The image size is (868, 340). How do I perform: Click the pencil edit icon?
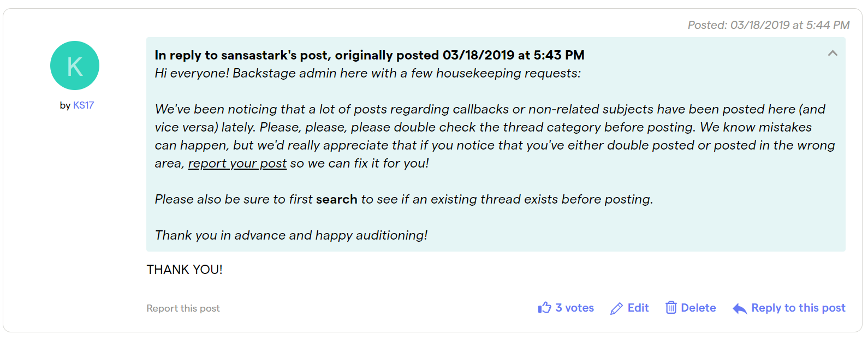point(616,308)
